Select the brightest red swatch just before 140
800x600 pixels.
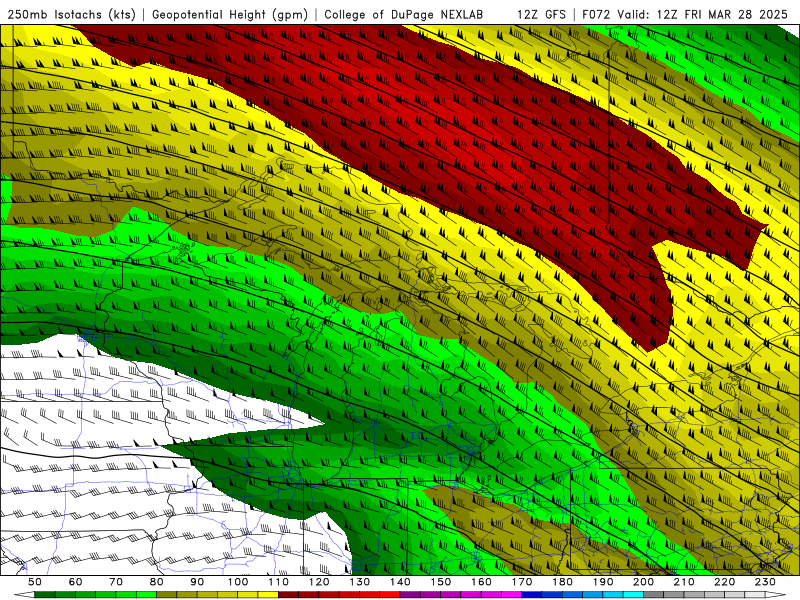tap(390, 595)
